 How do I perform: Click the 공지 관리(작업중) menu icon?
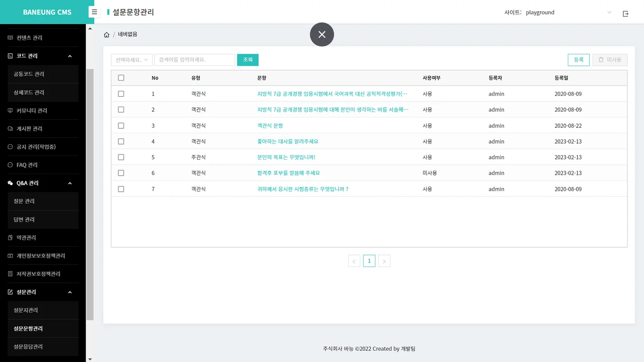click(10, 147)
